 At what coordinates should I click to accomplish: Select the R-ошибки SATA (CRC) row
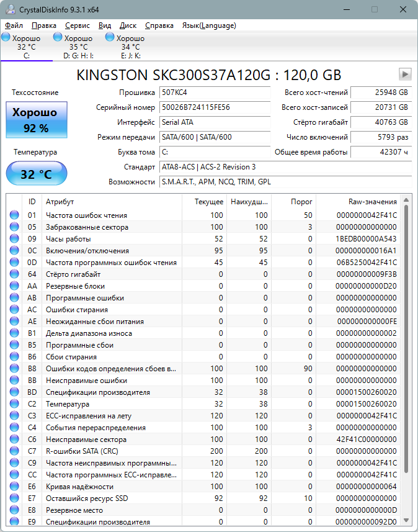[203, 451]
